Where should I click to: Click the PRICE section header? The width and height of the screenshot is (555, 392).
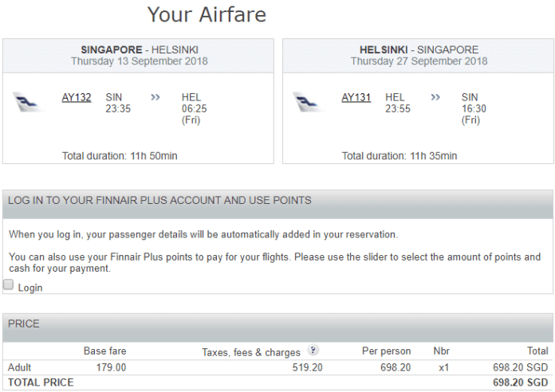click(x=277, y=327)
